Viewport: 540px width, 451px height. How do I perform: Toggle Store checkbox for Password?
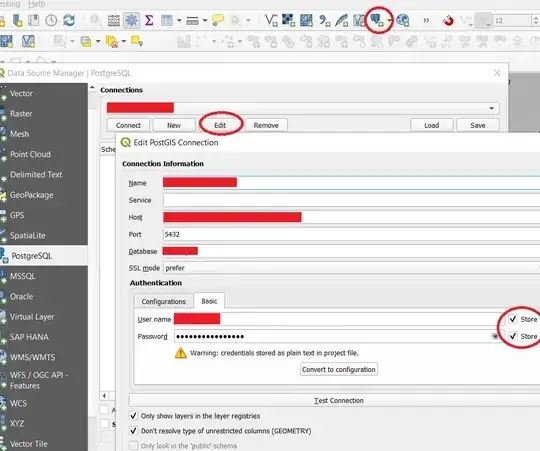tap(513, 336)
